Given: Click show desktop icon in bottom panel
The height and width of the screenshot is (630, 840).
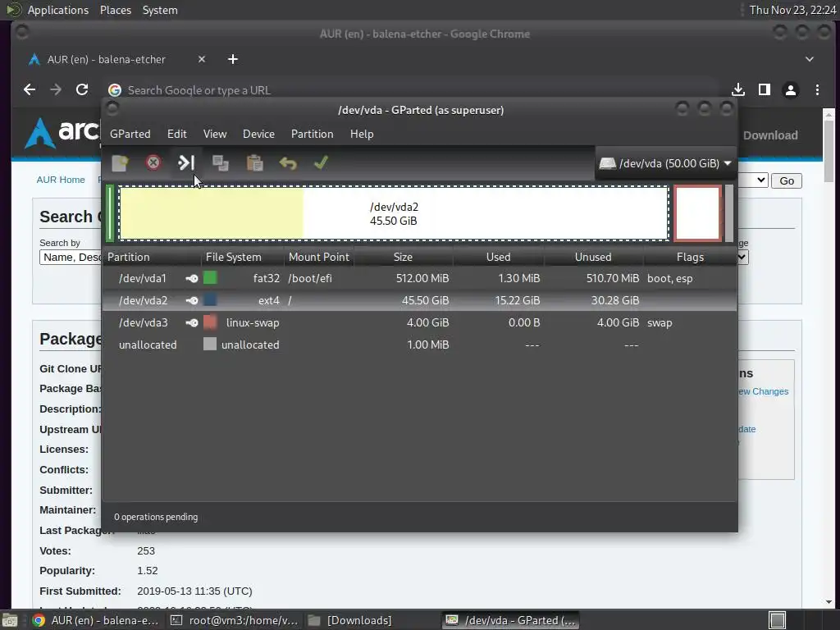Looking at the screenshot, I should tap(10, 620).
